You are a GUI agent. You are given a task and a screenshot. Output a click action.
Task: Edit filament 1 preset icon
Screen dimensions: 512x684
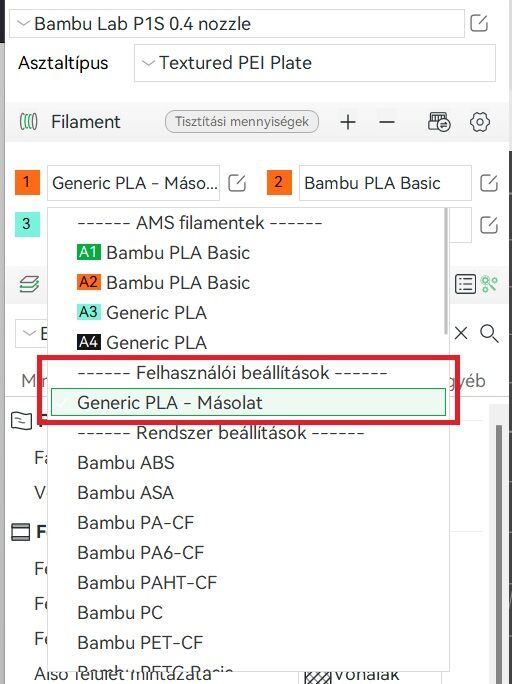237,183
